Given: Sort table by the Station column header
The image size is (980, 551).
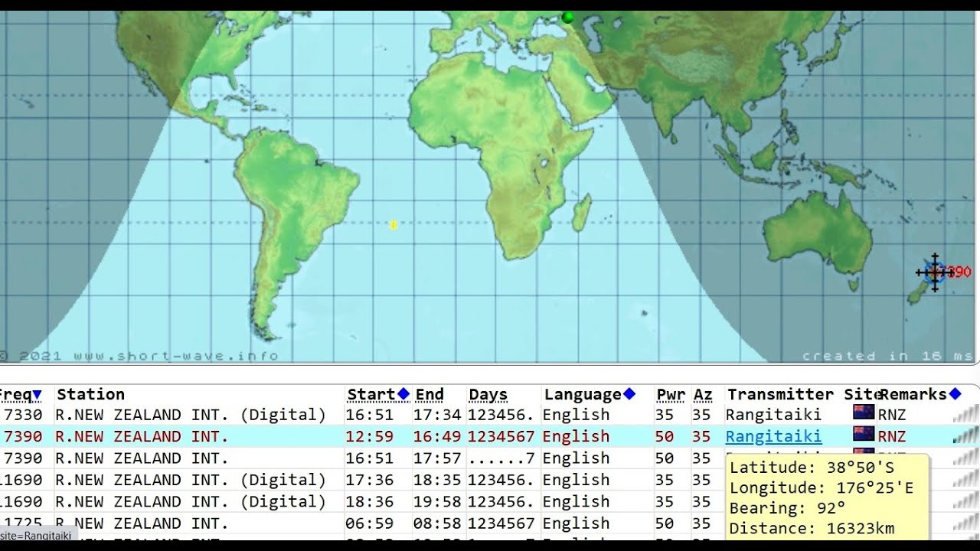Looking at the screenshot, I should 90,394.
